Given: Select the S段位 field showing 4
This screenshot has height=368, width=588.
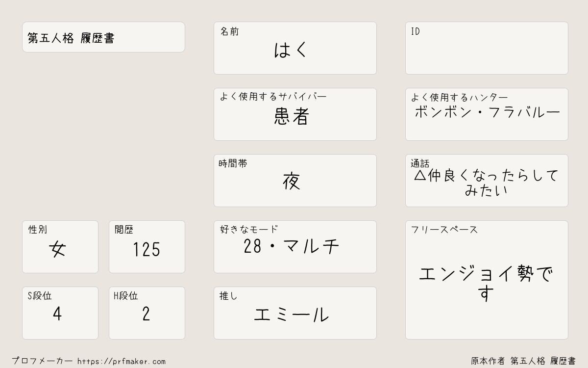Looking at the screenshot, I should (x=60, y=313).
